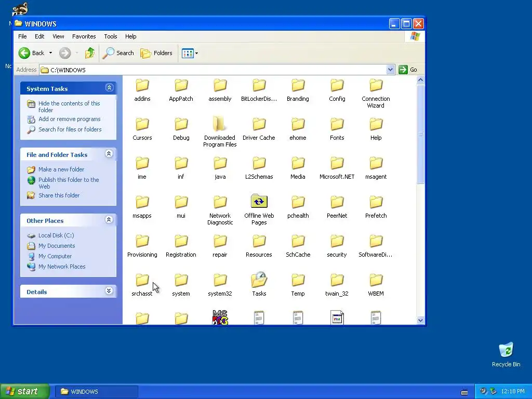The height and width of the screenshot is (399, 532).
Task: Click Search for files or folders
Action: point(70,129)
